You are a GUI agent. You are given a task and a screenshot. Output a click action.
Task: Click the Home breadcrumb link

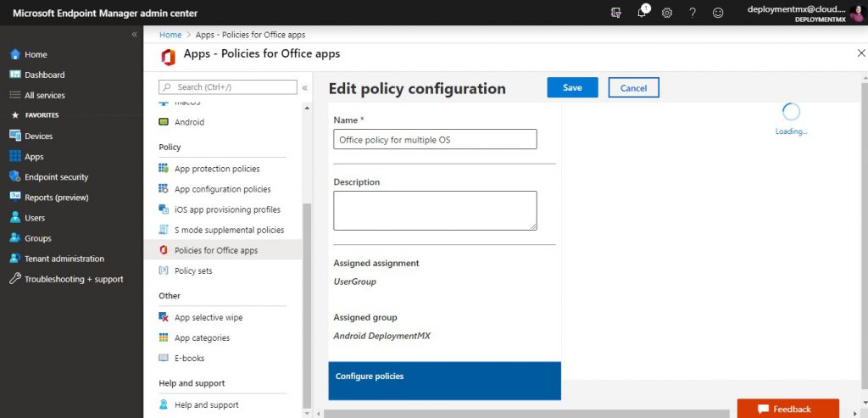(x=170, y=35)
